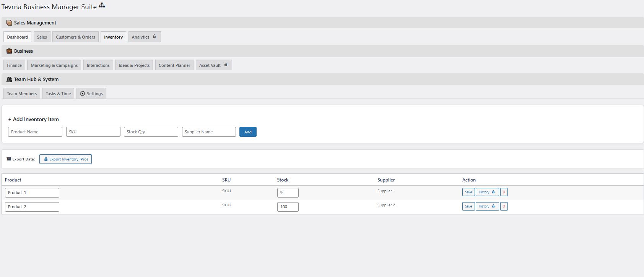The width and height of the screenshot is (644, 277).
Task: Click the Supplier column header
Action: pos(386,180)
